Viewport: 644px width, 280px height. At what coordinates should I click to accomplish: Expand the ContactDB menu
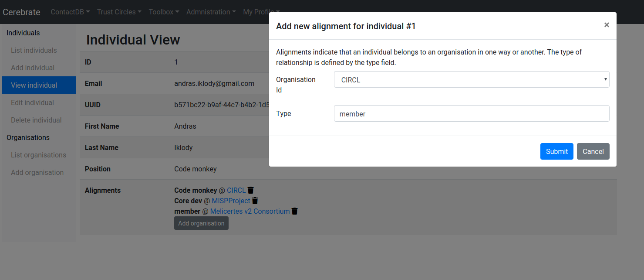(70, 12)
